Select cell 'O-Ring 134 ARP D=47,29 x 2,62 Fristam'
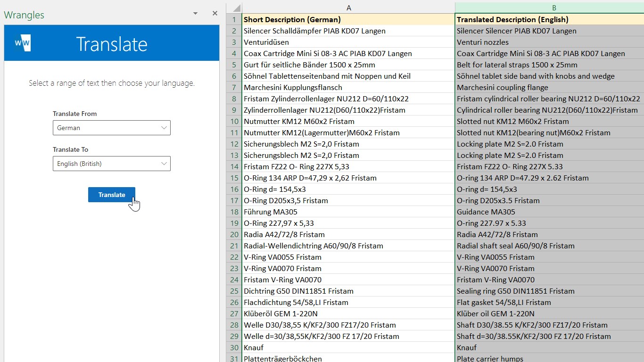The height and width of the screenshot is (362, 644). [349, 178]
